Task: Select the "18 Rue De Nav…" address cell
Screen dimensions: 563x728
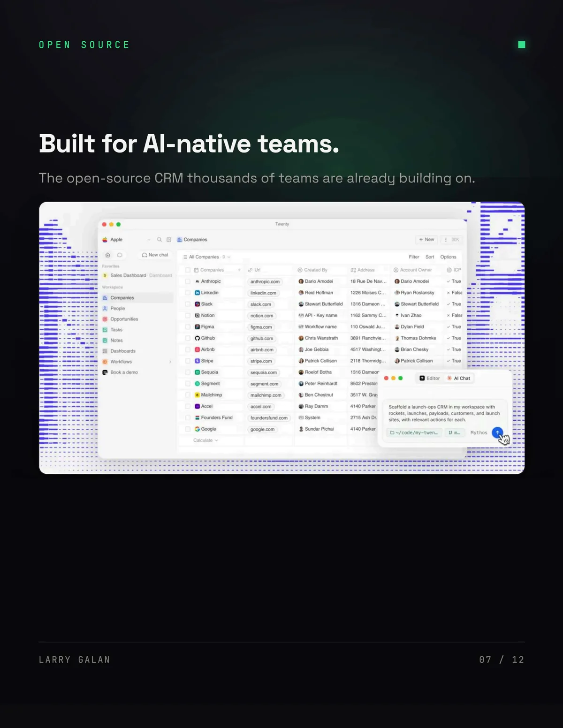Action: pos(368,281)
